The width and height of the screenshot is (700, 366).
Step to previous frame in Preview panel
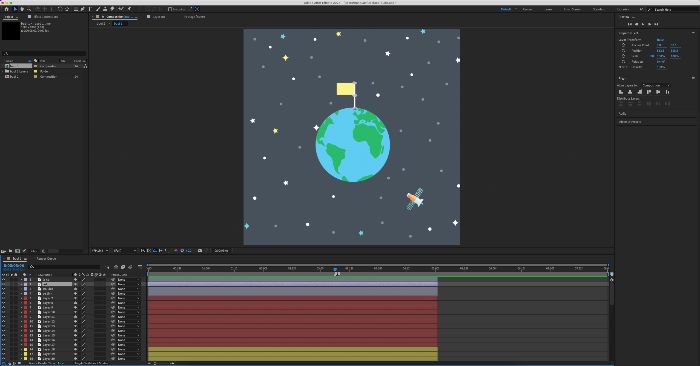637,24
